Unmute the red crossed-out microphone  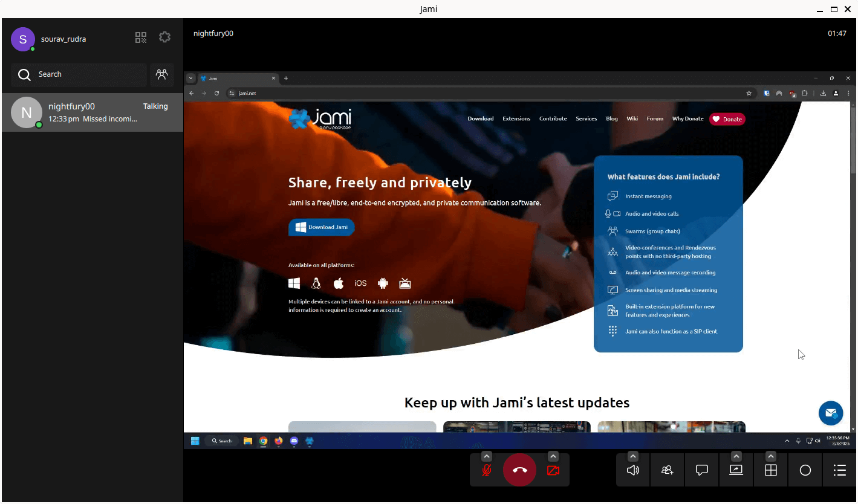486,470
